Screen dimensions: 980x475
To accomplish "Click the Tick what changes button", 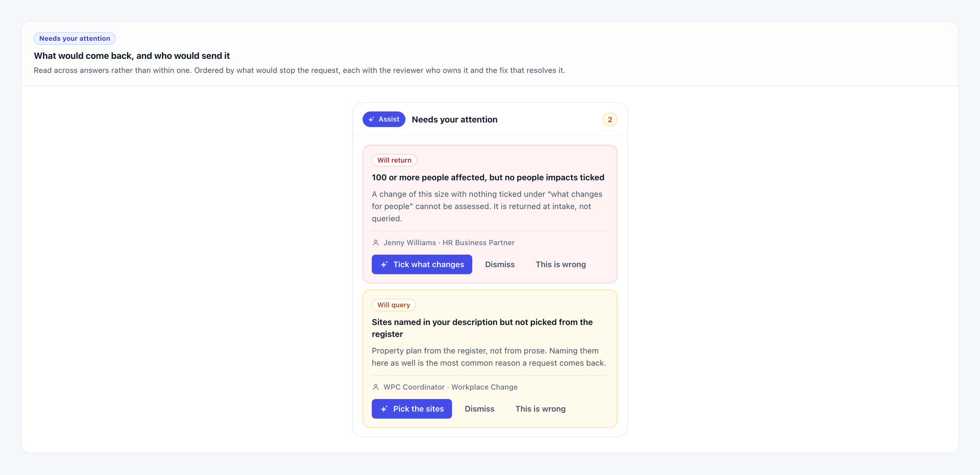I will [422, 264].
